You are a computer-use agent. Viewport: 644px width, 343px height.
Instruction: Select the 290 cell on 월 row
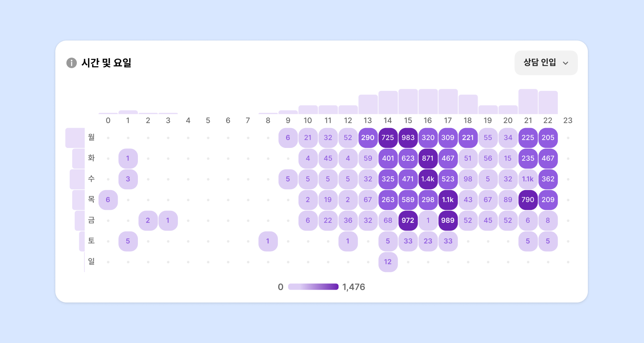point(368,138)
